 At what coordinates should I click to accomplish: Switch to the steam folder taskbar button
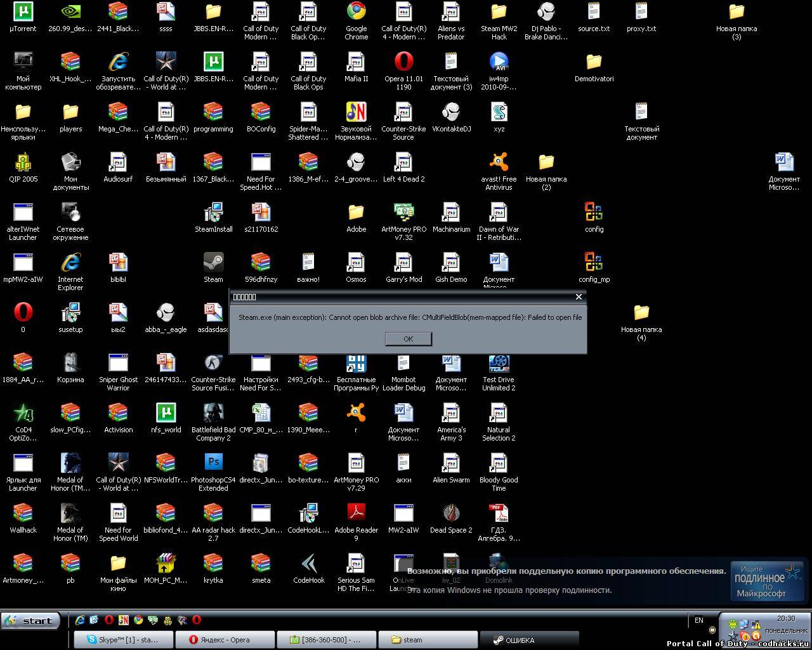(428, 640)
